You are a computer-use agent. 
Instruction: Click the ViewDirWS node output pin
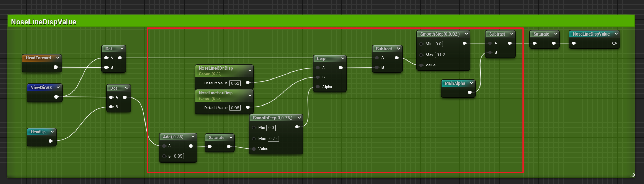[x=56, y=97]
